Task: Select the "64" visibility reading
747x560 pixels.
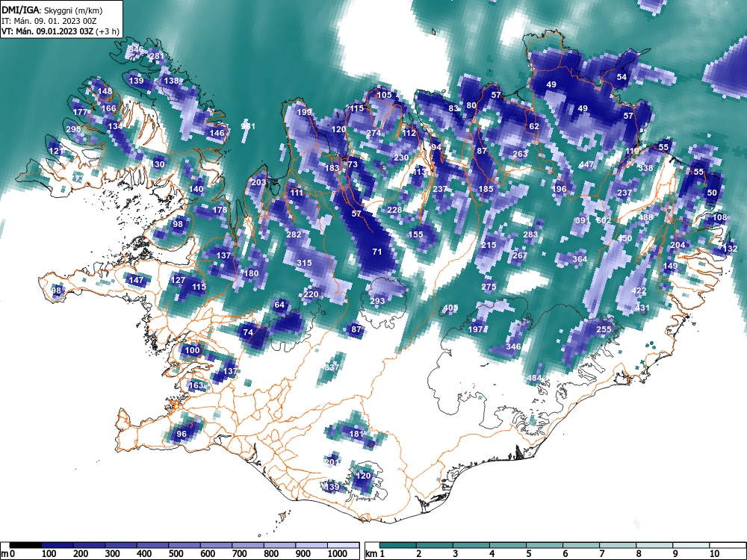Action: [279, 305]
